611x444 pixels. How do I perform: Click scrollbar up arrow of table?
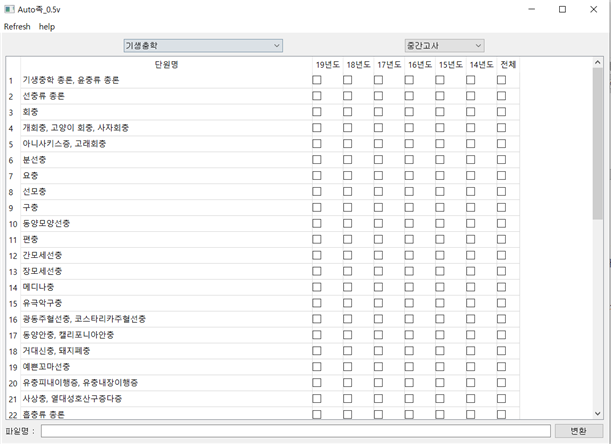click(x=597, y=62)
